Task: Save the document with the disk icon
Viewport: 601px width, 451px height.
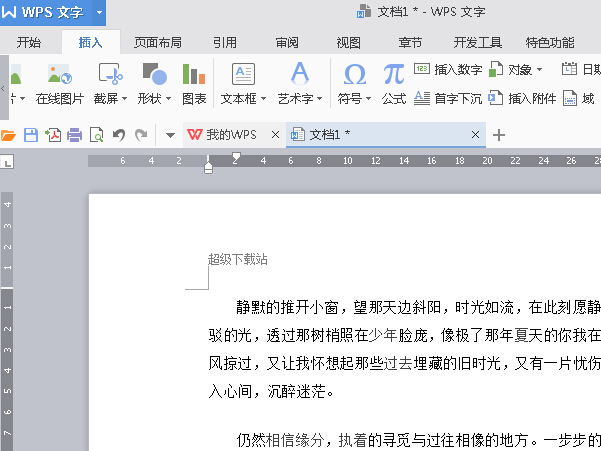Action: 31,135
